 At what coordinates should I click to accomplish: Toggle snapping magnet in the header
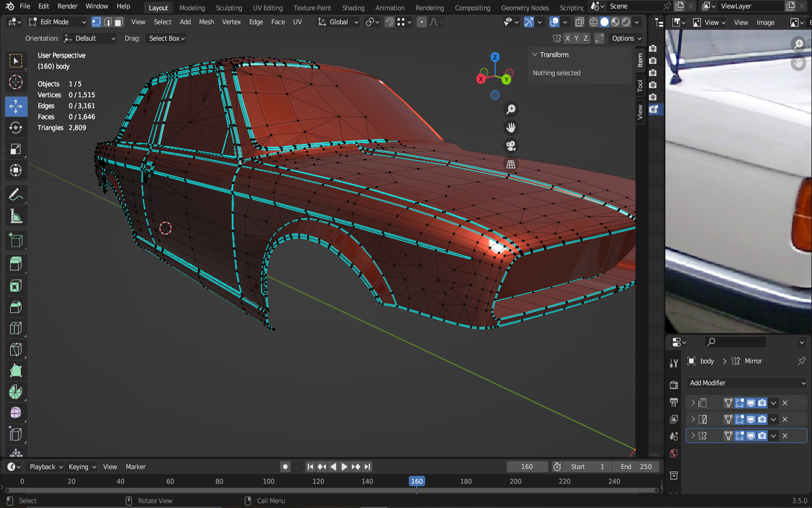click(390, 22)
